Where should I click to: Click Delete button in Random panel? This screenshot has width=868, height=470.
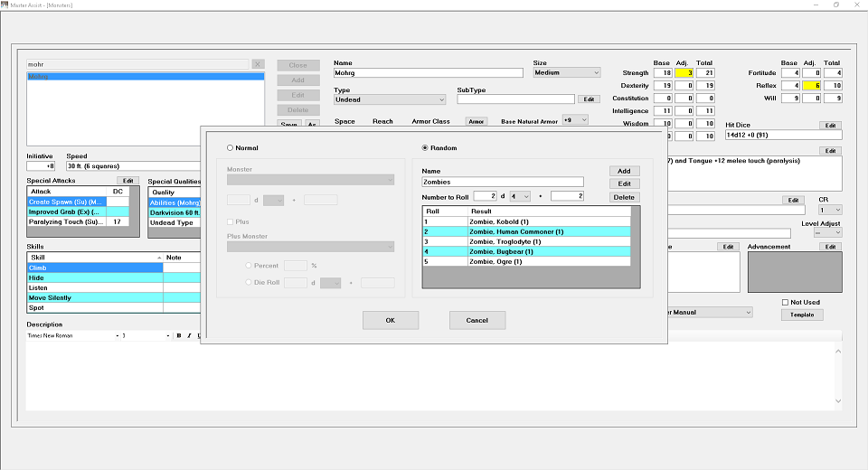[625, 197]
